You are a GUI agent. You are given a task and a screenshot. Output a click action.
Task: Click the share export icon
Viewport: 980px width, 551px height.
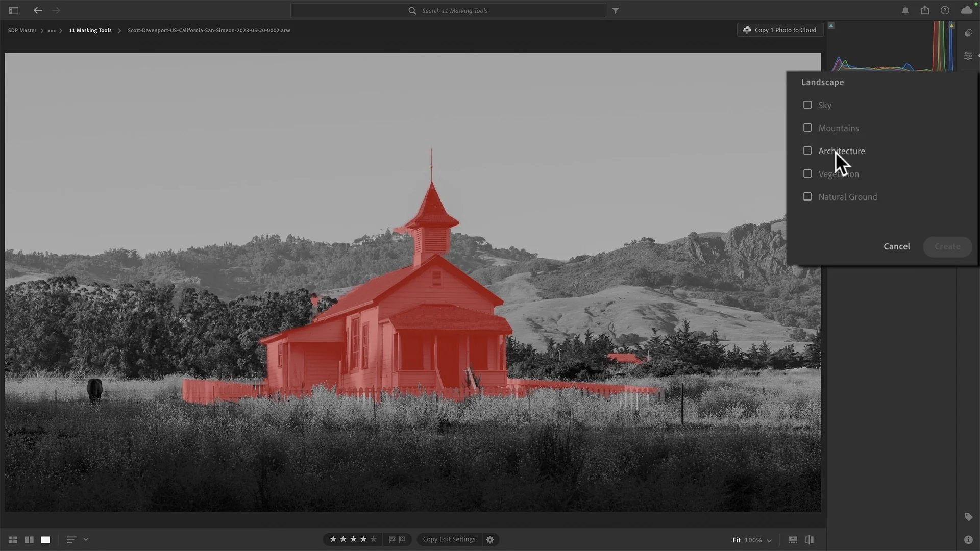click(x=925, y=10)
